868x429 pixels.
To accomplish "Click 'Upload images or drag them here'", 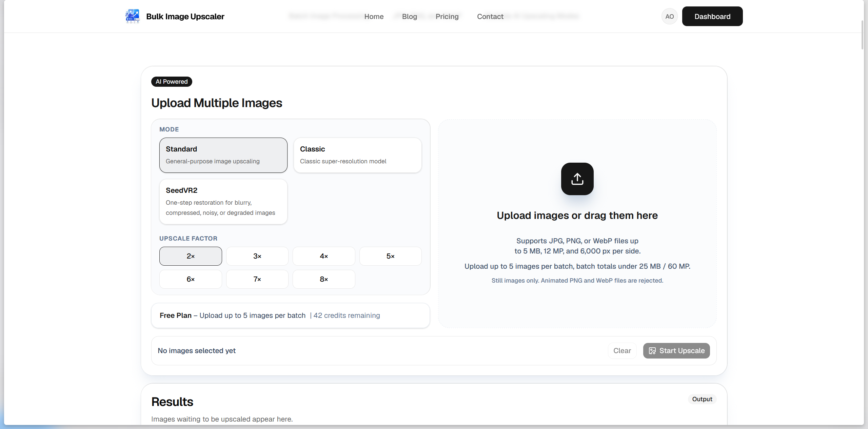I will (x=577, y=216).
